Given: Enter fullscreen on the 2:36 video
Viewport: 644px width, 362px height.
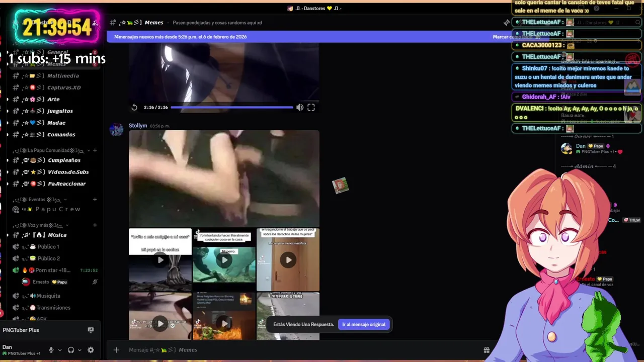Looking at the screenshot, I should pos(311,107).
